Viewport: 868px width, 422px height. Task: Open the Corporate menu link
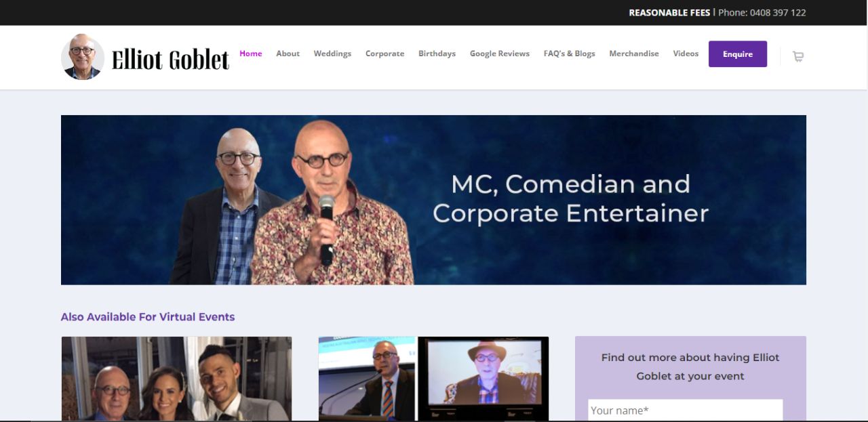[x=384, y=54]
